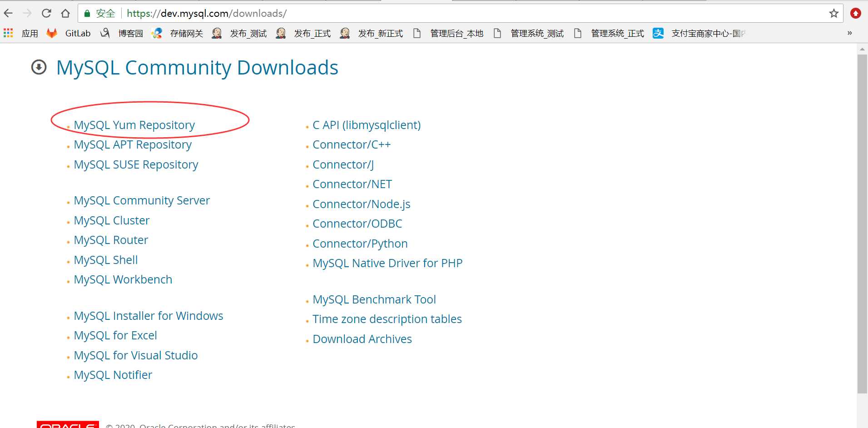Open the MySQL SUSE Repository link
This screenshot has width=868, height=428.
[x=136, y=164]
